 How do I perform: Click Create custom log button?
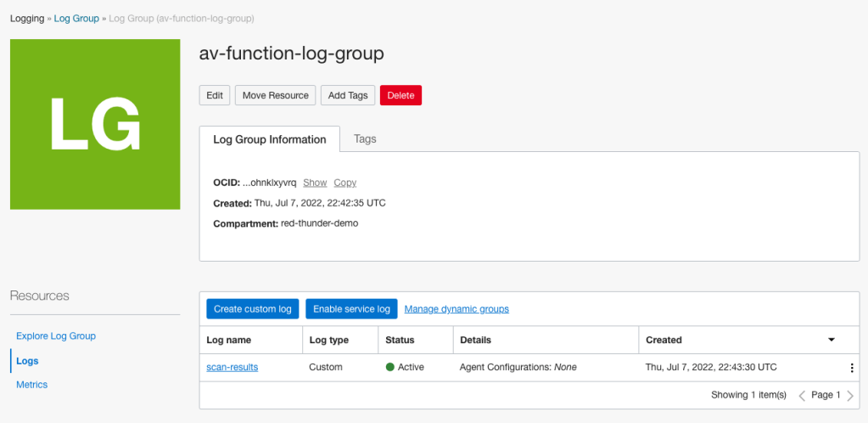253,309
